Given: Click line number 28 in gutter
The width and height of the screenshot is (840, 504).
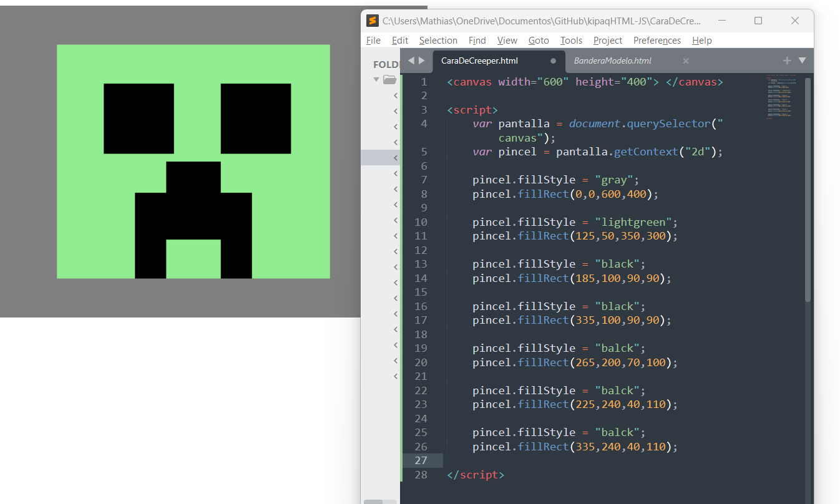Looking at the screenshot, I should click(421, 475).
